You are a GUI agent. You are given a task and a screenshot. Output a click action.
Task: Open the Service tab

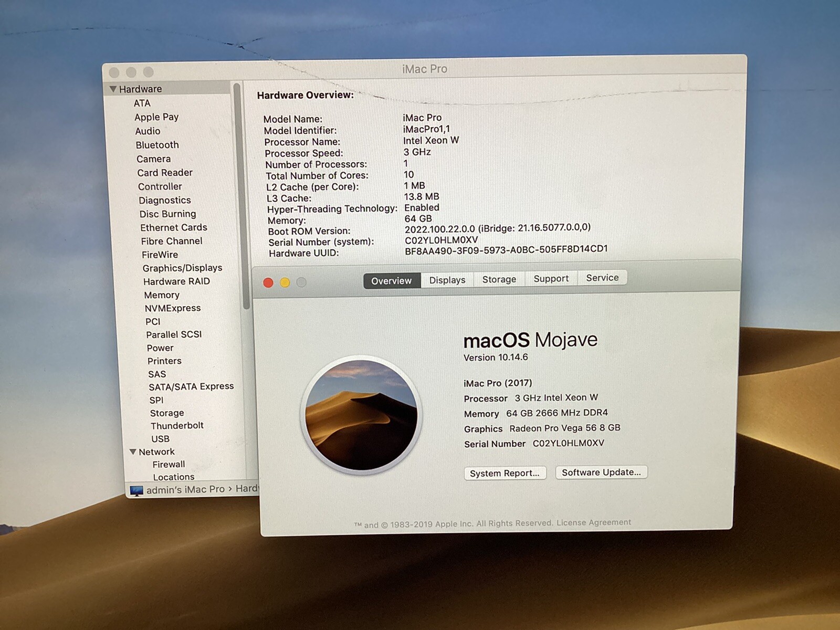[603, 278]
